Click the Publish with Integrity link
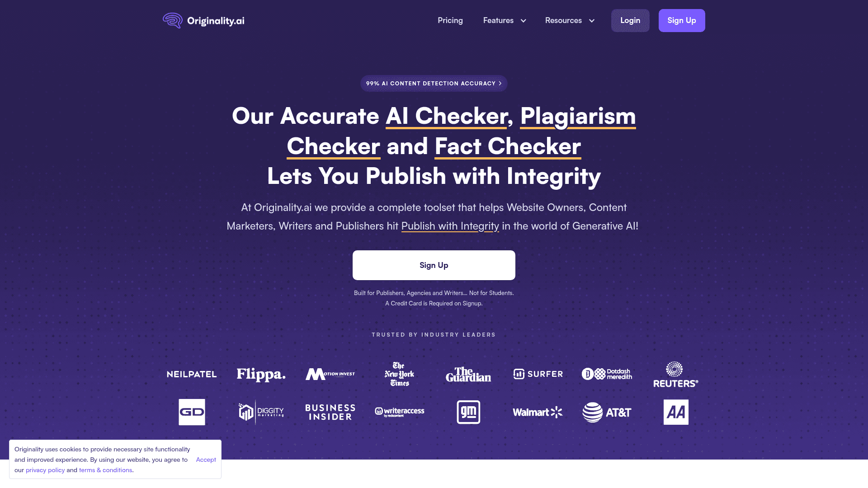Screen dimensions: 868x488 pos(449,225)
